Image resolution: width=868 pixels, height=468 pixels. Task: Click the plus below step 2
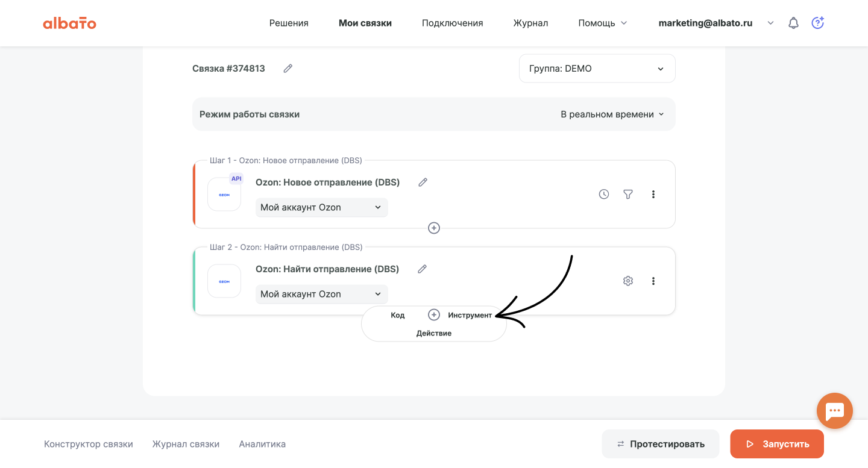click(434, 314)
